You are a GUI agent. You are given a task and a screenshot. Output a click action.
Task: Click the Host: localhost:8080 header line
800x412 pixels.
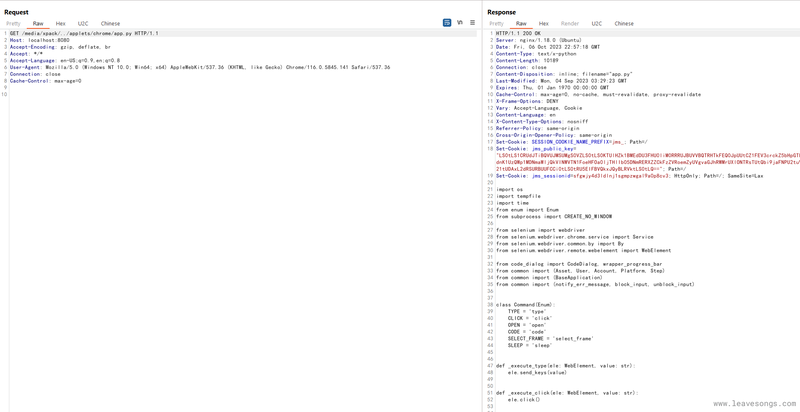40,40
